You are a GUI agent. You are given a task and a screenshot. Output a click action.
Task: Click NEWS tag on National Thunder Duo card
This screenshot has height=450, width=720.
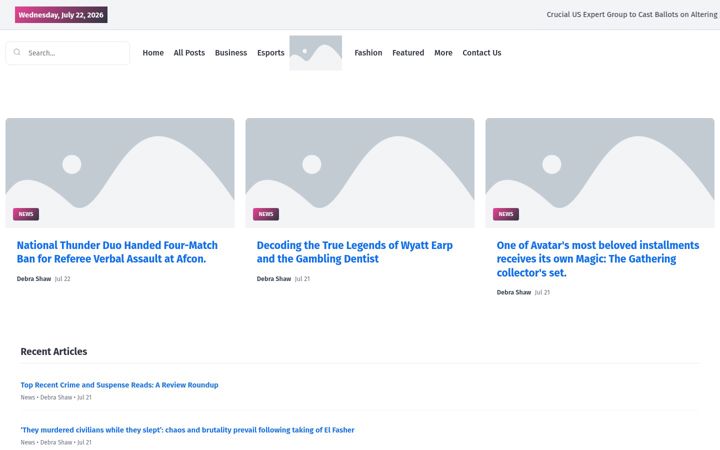coord(26,214)
